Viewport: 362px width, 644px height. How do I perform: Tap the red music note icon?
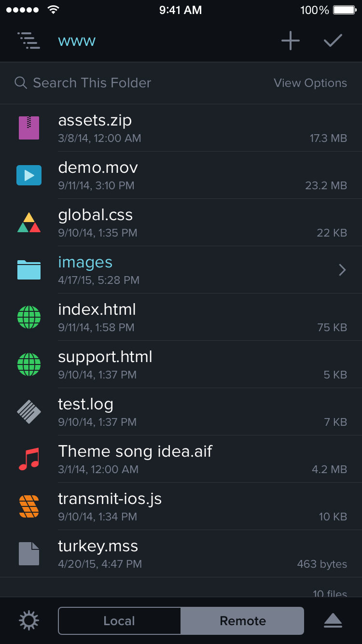tap(29, 459)
